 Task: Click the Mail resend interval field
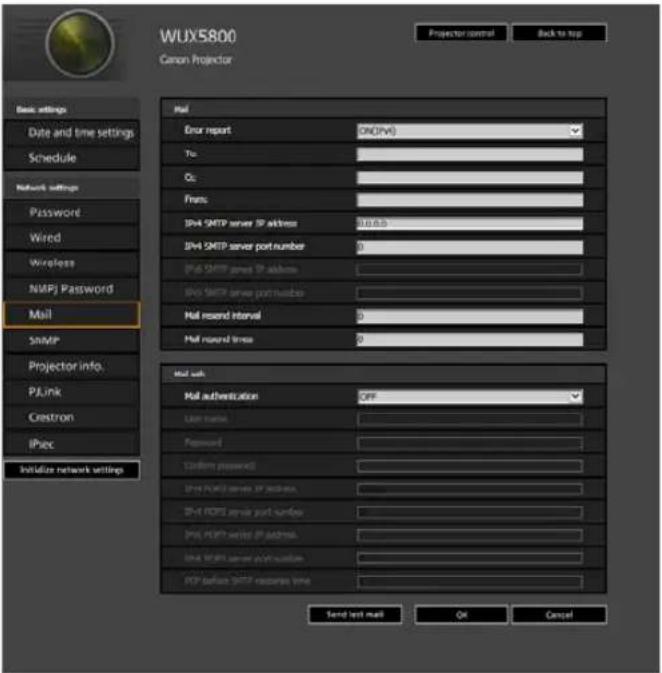coord(470,316)
